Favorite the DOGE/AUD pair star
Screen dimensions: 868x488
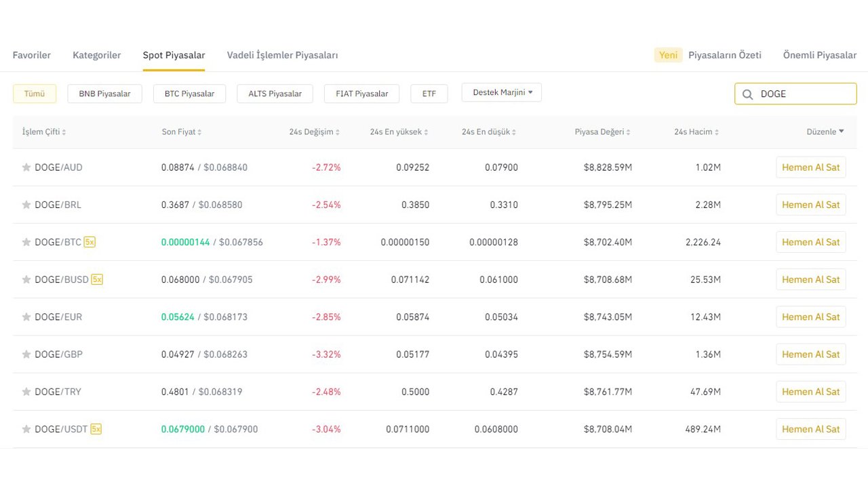[26, 167]
